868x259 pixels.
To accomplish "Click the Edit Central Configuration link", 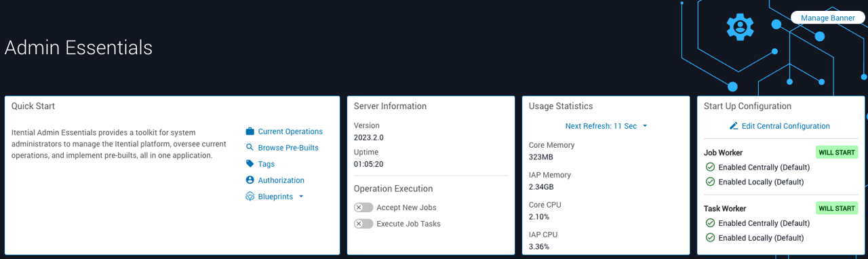I will [x=785, y=126].
